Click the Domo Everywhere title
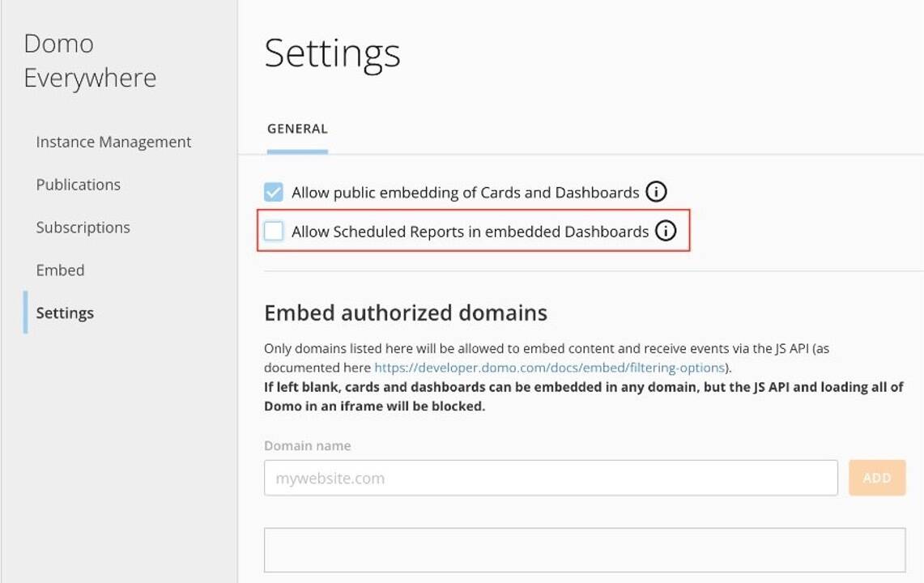This screenshot has height=583, width=924. 90,61
